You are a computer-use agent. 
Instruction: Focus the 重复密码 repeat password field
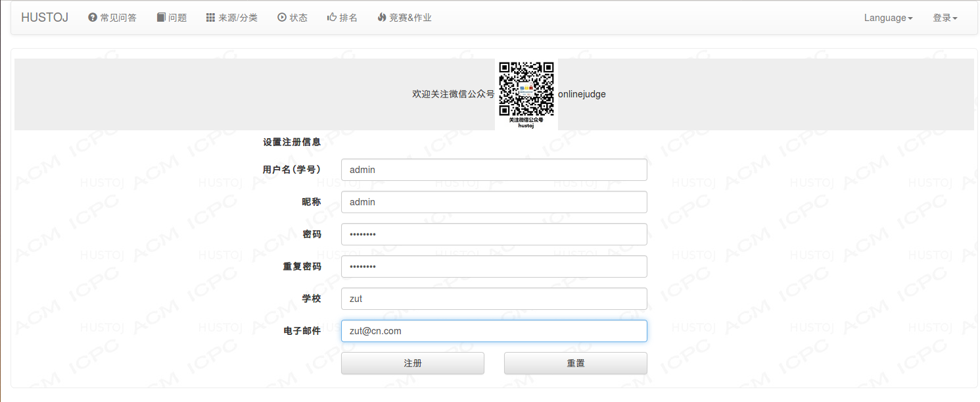[494, 266]
